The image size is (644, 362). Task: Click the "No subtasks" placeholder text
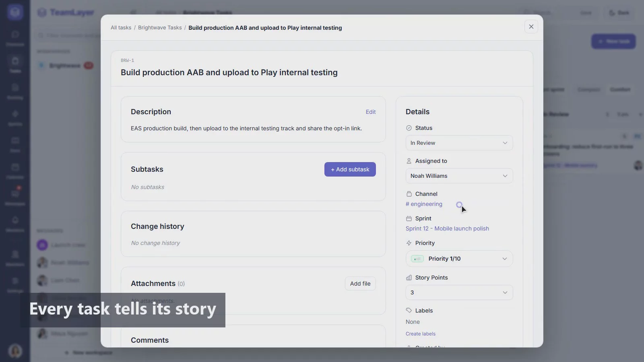(148, 187)
